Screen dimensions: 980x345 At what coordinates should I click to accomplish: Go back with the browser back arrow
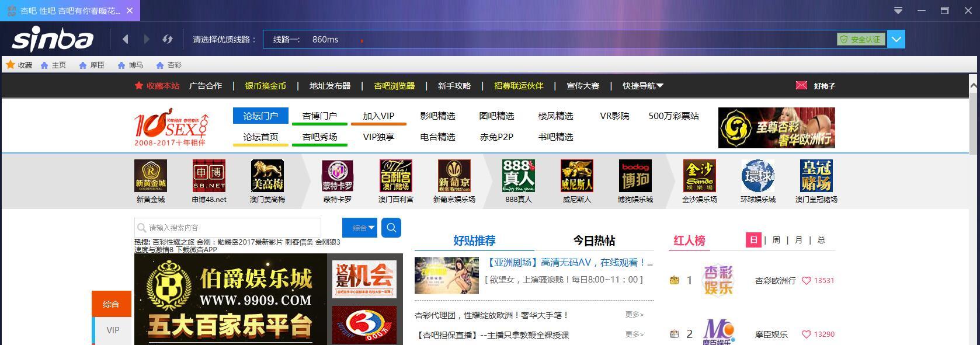coord(125,39)
